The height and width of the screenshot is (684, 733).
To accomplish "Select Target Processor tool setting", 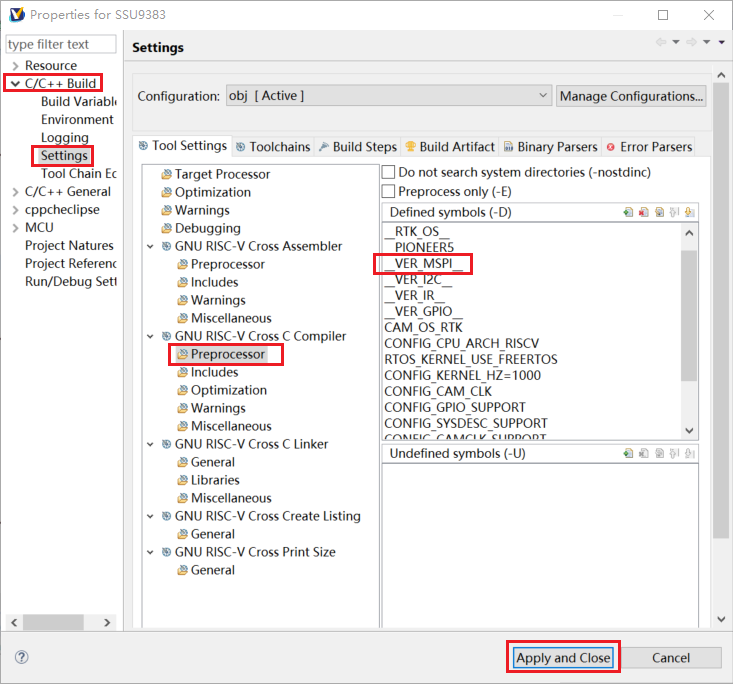I will click(222, 174).
